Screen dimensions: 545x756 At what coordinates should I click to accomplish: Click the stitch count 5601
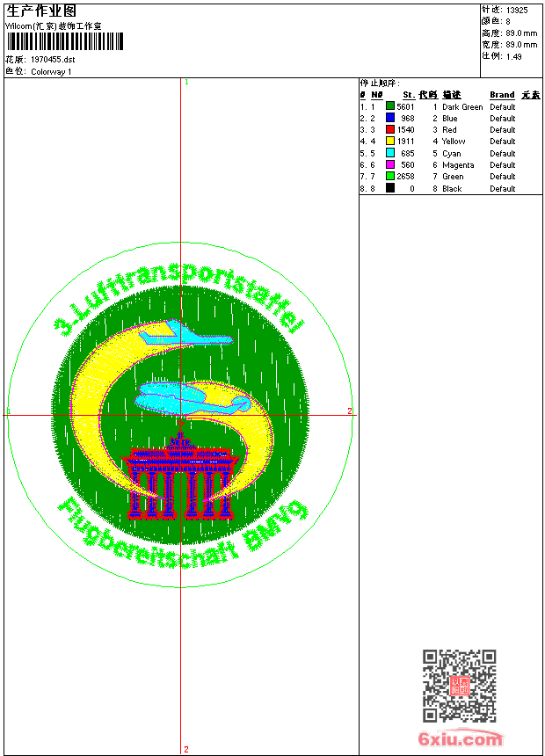(x=405, y=107)
